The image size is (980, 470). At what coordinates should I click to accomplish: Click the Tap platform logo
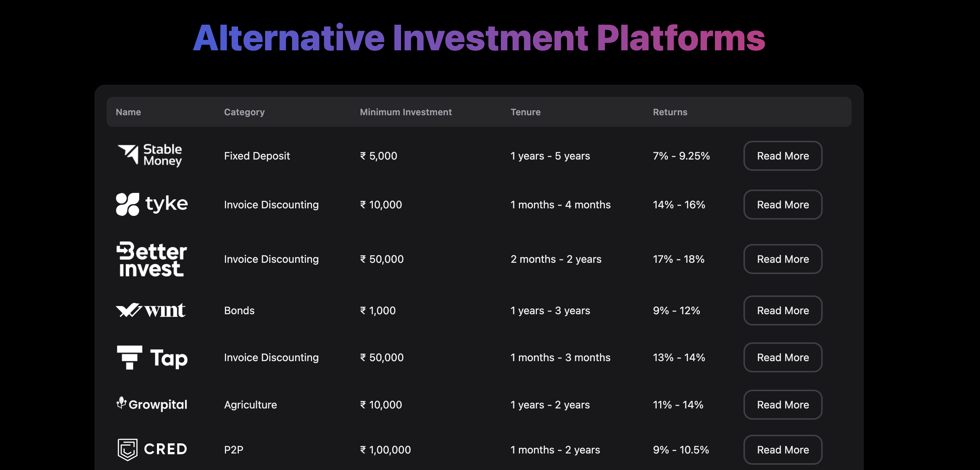pos(152,357)
